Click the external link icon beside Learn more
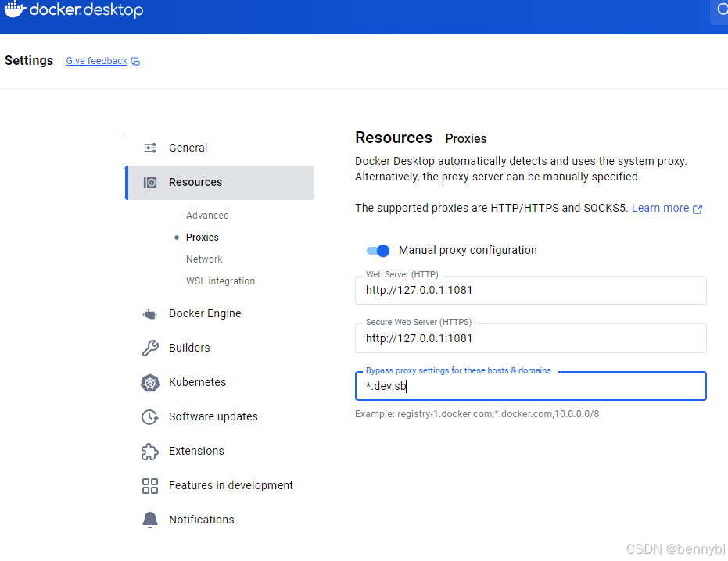Screen dimensions: 728x561 (x=698, y=209)
